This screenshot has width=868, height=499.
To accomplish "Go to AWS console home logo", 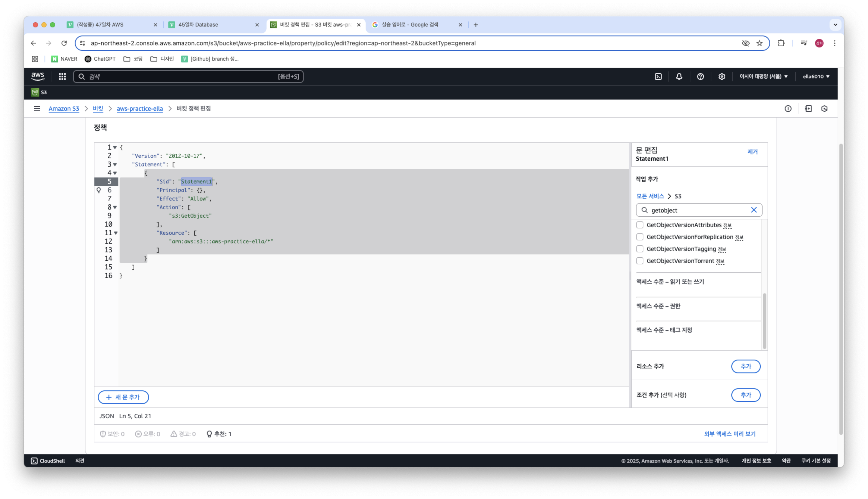I will tap(38, 76).
